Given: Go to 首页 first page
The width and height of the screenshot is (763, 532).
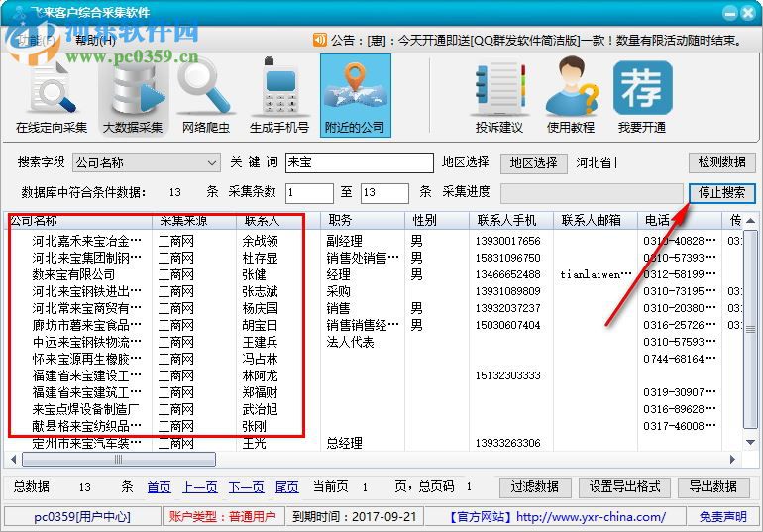Looking at the screenshot, I should tap(160, 486).
